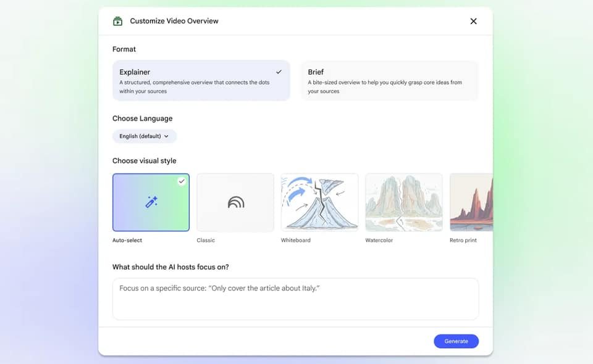Open the English (default) language dropdown
Image resolution: width=593 pixels, height=364 pixels.
pos(144,136)
